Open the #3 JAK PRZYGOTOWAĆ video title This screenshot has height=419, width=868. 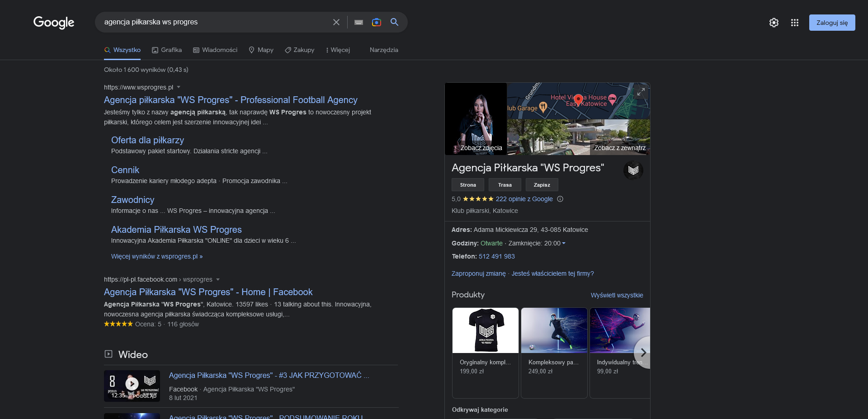[269, 375]
